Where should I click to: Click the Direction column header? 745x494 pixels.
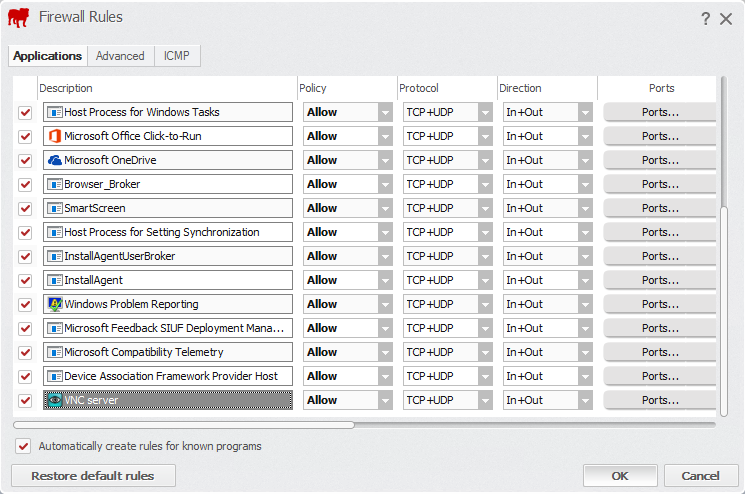[x=547, y=88]
